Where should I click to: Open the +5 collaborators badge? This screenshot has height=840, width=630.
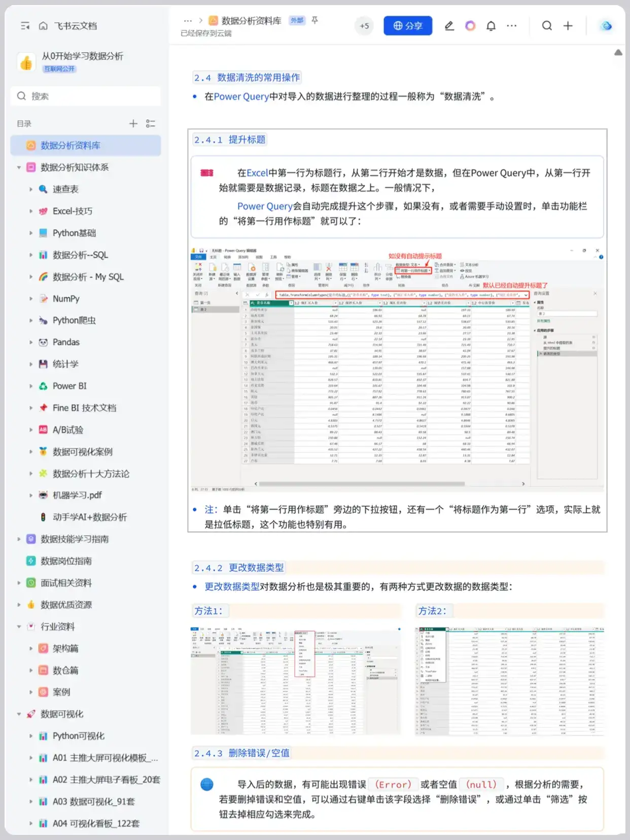(x=364, y=26)
